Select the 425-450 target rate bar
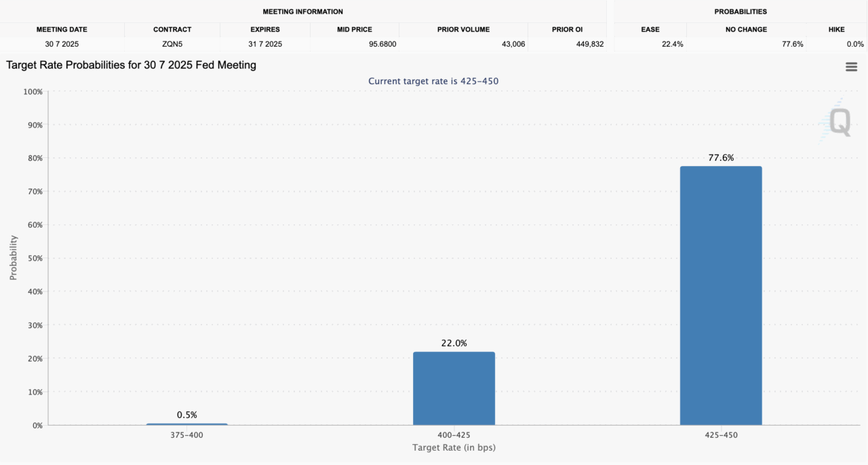Image resolution: width=868 pixels, height=465 pixels. [x=721, y=296]
